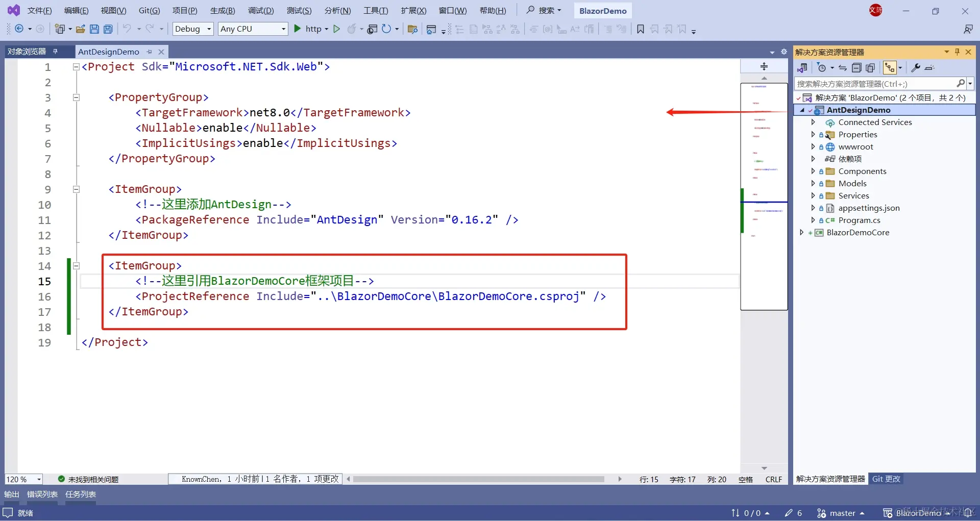Open the feedback icon at top right
The width and height of the screenshot is (980, 521).
click(968, 29)
